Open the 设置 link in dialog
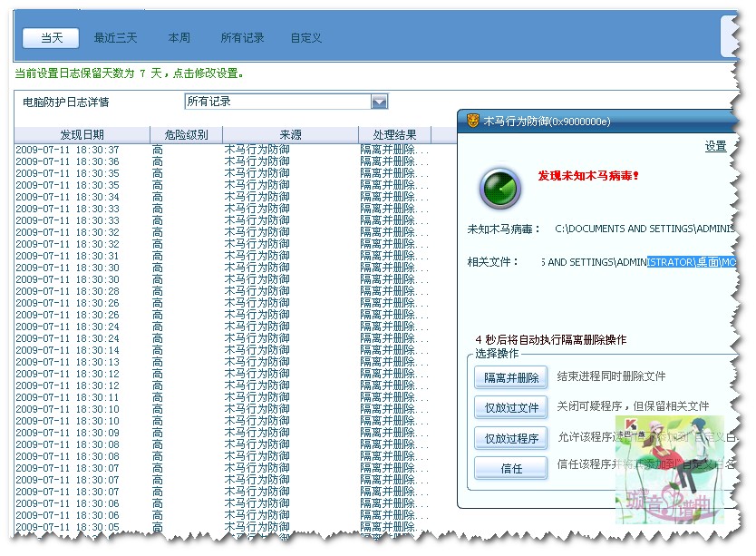This screenshot has height=556, width=756. [x=715, y=146]
